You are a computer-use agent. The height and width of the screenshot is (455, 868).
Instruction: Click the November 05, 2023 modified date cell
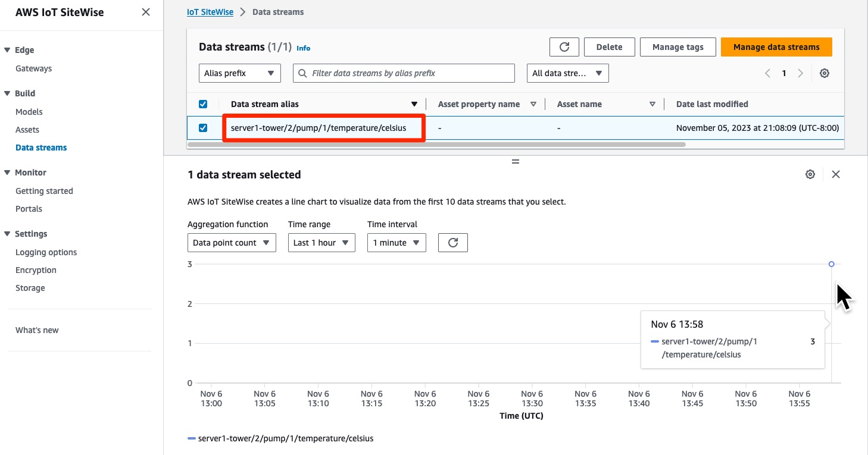(x=757, y=128)
